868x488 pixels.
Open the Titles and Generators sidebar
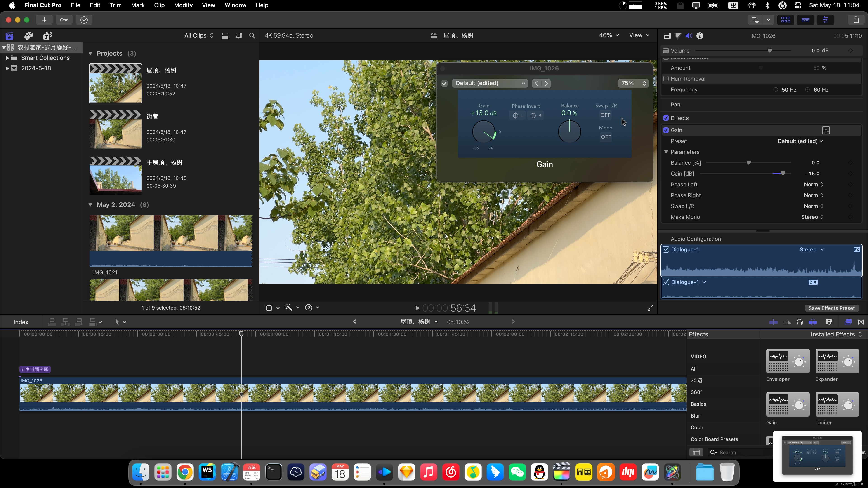point(47,36)
